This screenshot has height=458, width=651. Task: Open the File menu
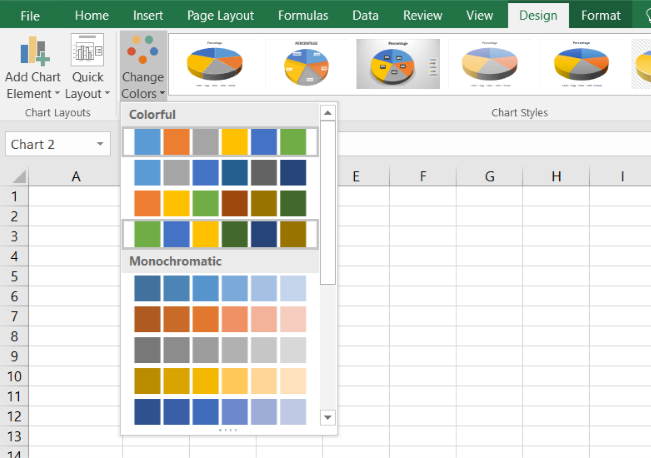30,15
